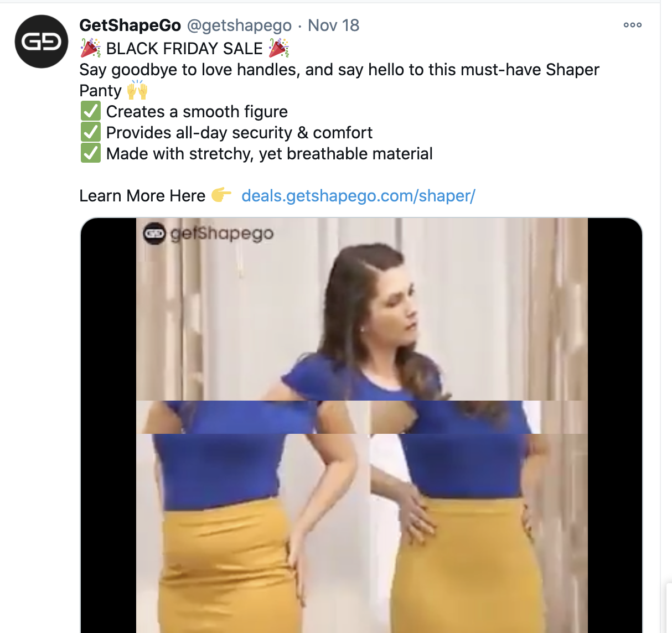Click the green checkmark beside Made with stretchy
672x633 pixels.
pos(90,154)
